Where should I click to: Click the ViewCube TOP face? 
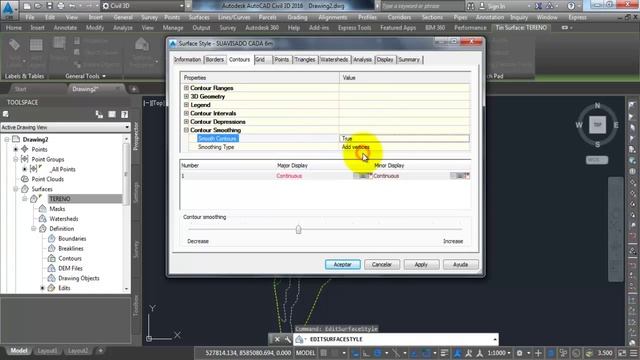[x=598, y=124]
